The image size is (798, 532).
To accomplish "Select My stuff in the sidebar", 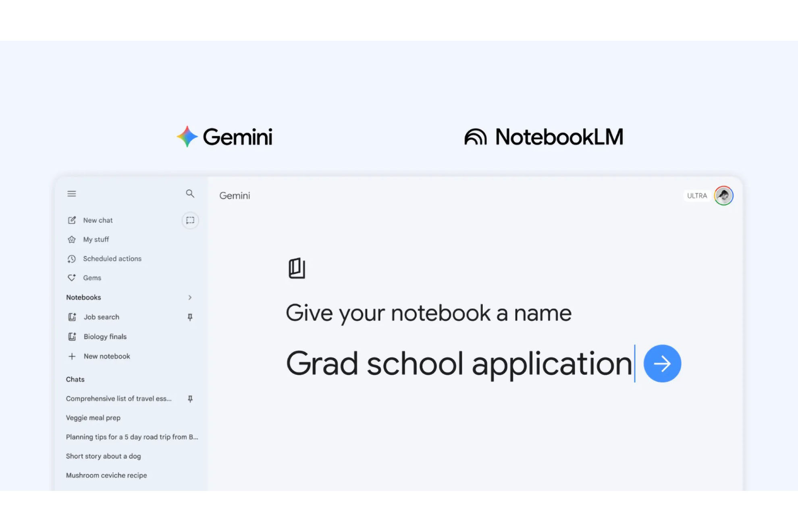I will pos(96,239).
